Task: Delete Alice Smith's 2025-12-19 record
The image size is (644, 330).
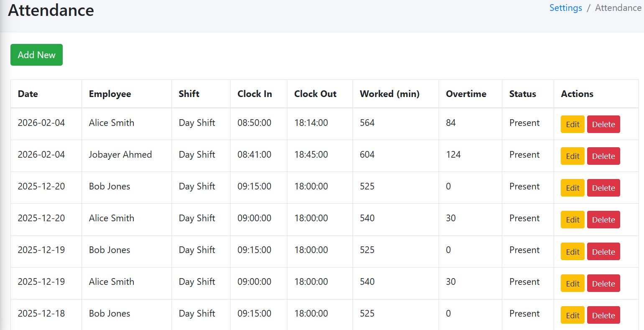Action: [603, 284]
